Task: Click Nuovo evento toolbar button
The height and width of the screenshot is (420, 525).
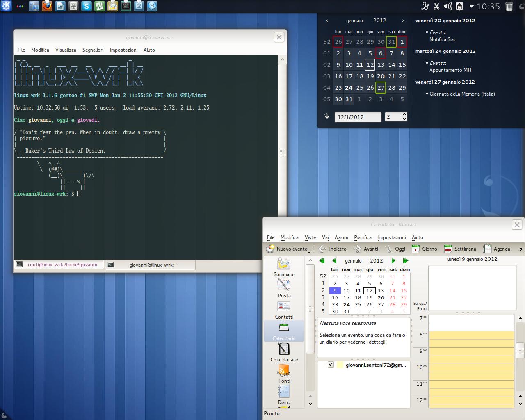Action: [x=287, y=249]
